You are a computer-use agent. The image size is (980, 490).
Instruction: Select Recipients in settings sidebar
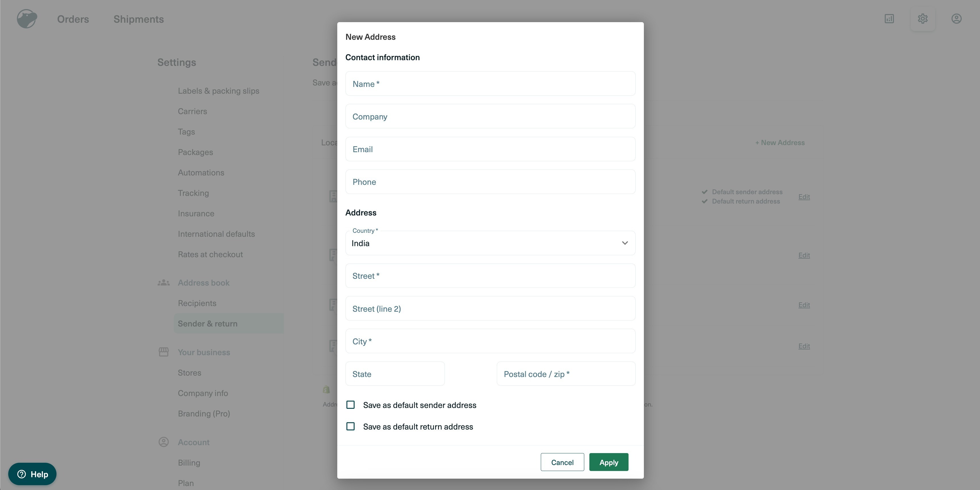(x=197, y=303)
